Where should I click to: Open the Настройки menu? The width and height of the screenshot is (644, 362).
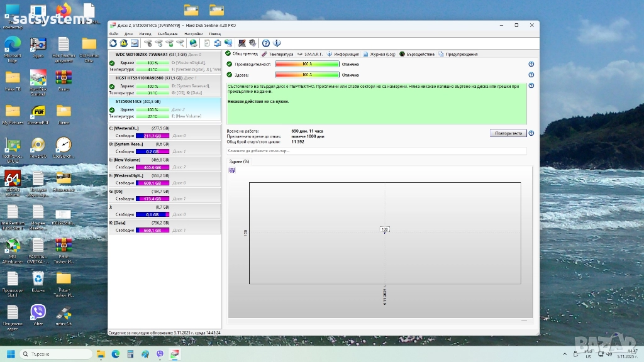click(193, 33)
